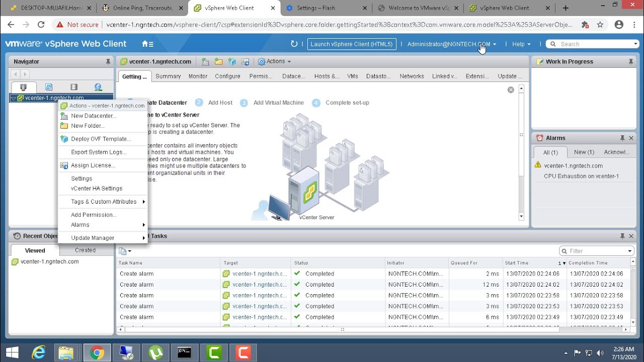Click the refresh icon in the header
The height and width of the screenshot is (362, 644).
[294, 44]
